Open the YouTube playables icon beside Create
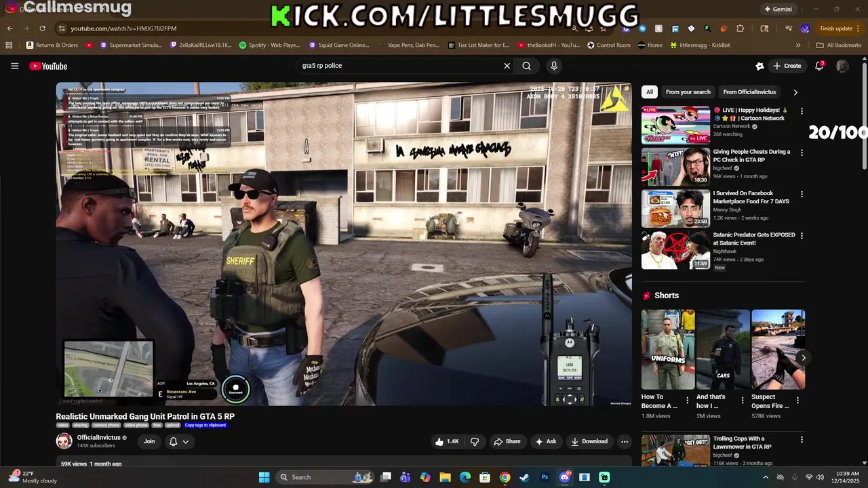The image size is (868, 488). pyautogui.click(x=759, y=66)
